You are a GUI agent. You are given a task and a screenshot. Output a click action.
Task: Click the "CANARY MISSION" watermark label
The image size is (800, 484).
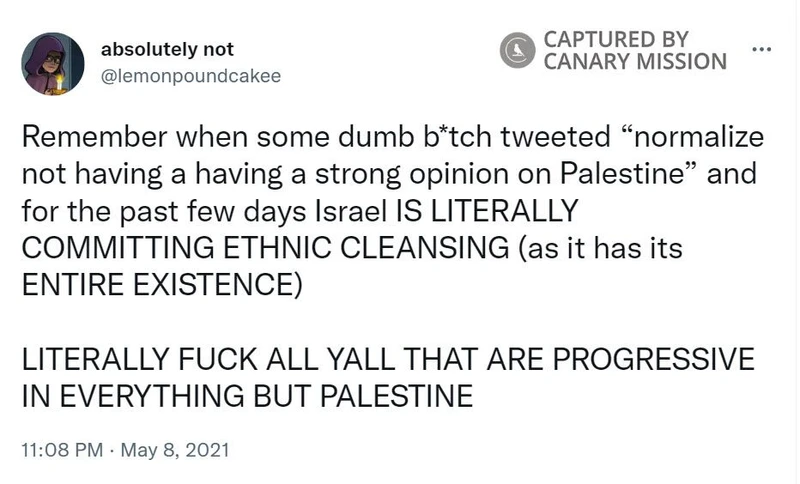(634, 61)
